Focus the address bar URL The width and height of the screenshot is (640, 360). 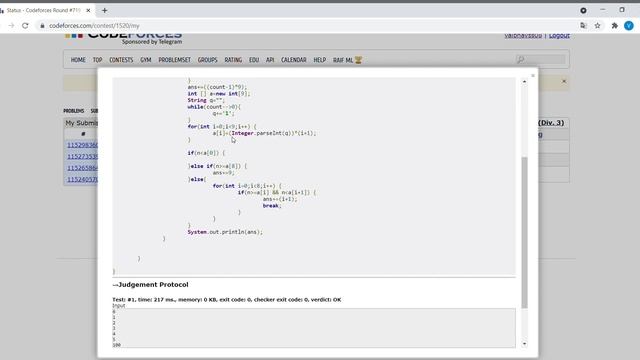pos(94,26)
